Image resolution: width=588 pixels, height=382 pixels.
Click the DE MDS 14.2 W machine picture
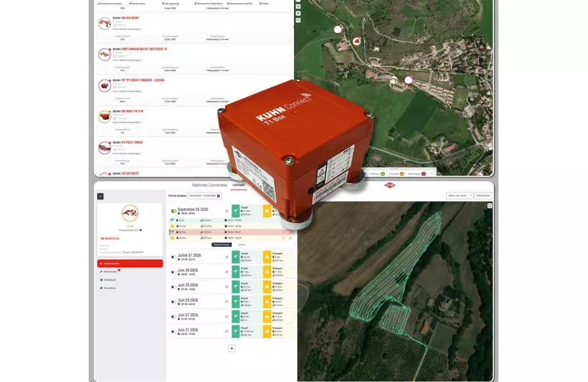[105, 117]
